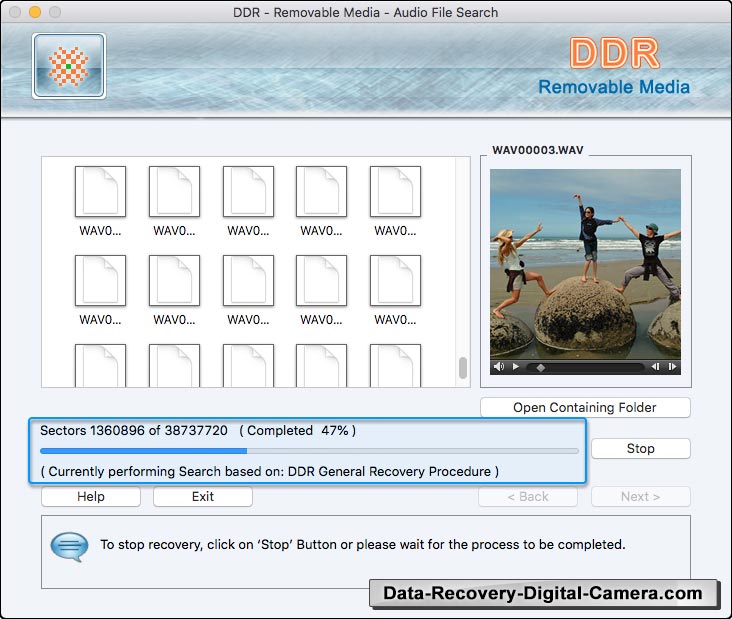This screenshot has height=619, width=732.
Task: Click the DDR General Recovery Procedure text
Action: click(389, 471)
